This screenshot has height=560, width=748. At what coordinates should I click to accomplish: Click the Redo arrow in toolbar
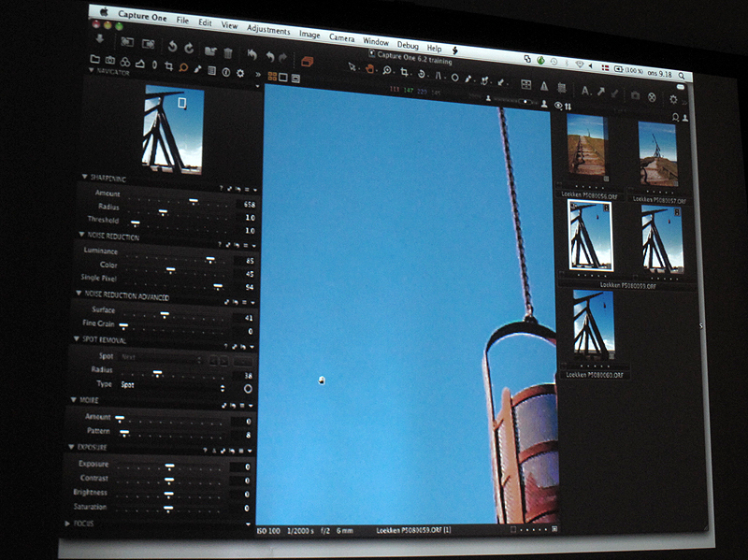[x=283, y=58]
